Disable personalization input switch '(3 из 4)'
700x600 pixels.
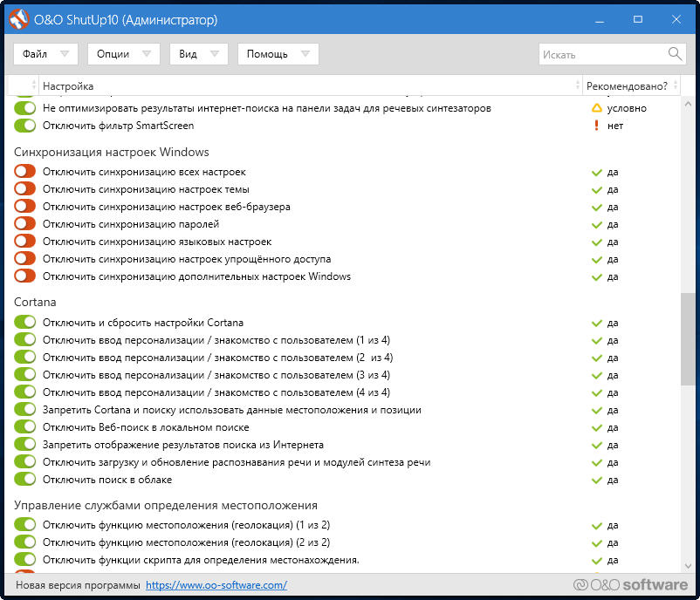(24, 374)
